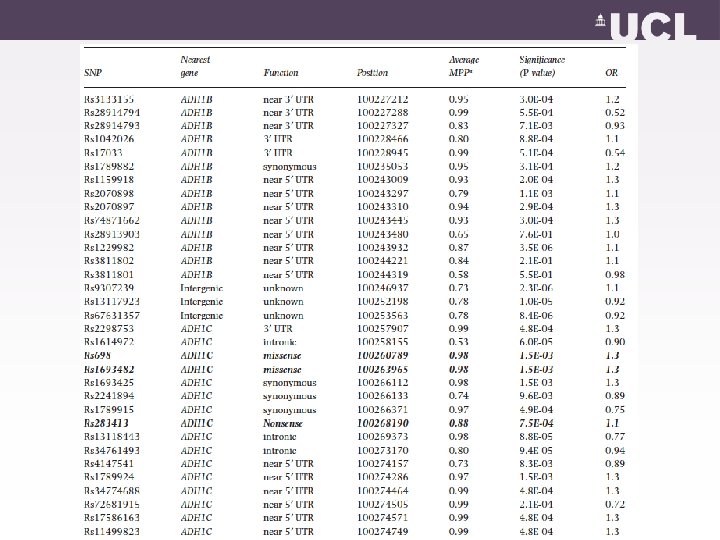The width and height of the screenshot is (720, 540).
Task: Select the Average MPP column header
Action: (x=464, y=66)
